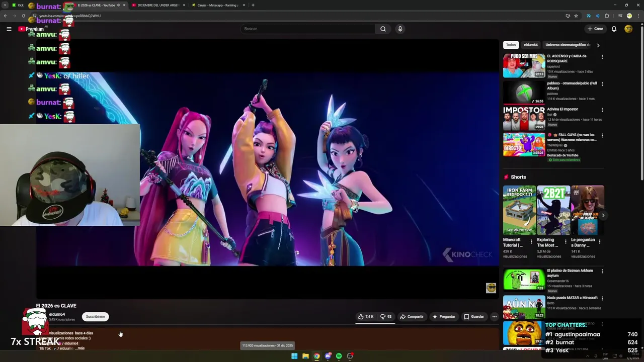Click the browser media control icon
This screenshot has width=644, height=362.
(620, 16)
